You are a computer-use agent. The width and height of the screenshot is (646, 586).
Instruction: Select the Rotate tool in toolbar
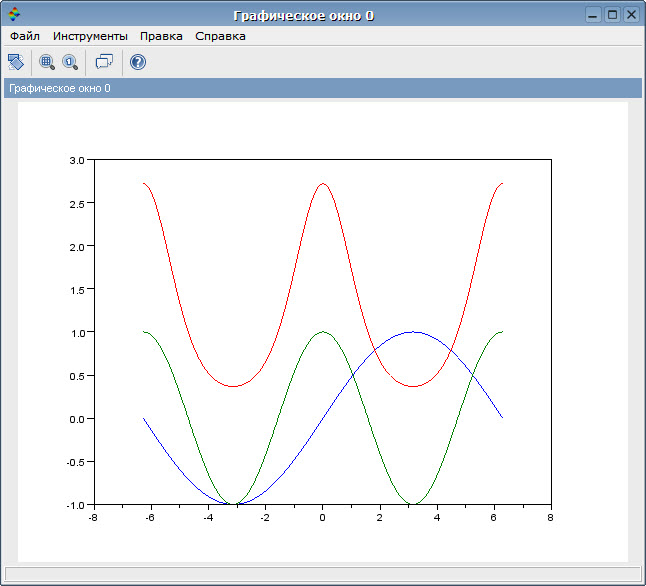pos(16,62)
